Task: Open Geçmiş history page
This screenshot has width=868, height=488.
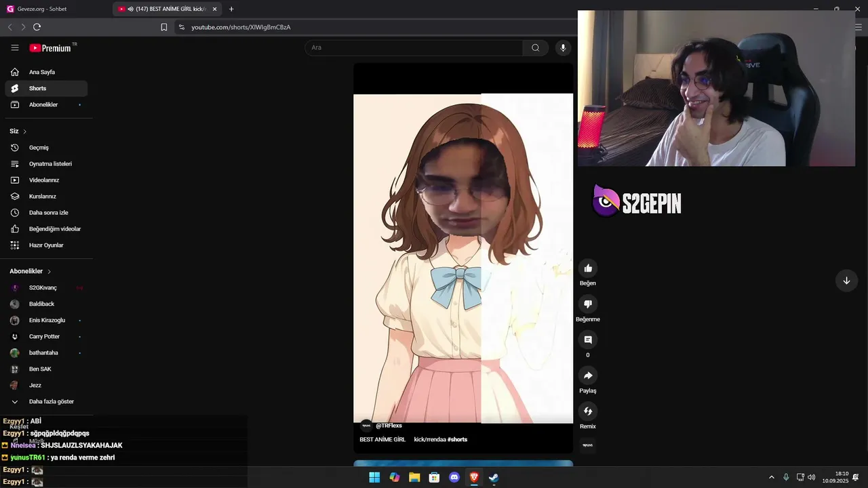Action: point(46,148)
